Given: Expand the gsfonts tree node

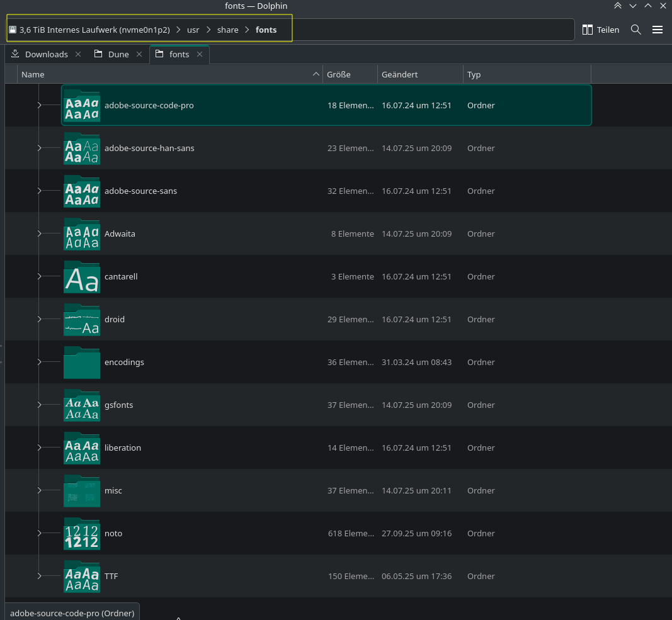Looking at the screenshot, I should 40,405.
